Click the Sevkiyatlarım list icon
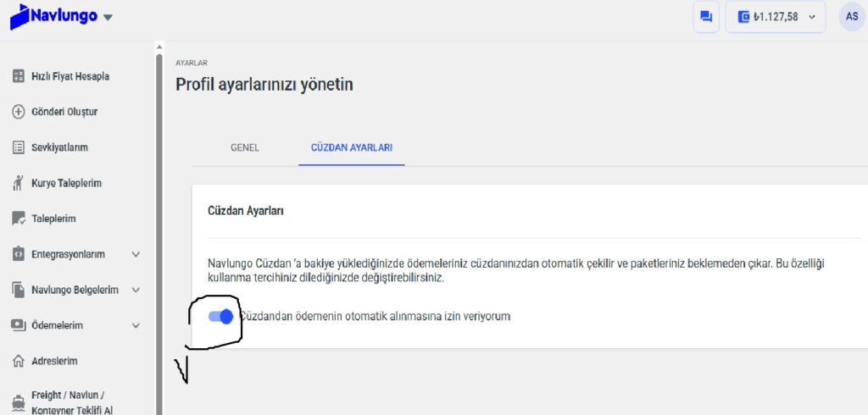This screenshot has width=868, height=415. [x=19, y=147]
